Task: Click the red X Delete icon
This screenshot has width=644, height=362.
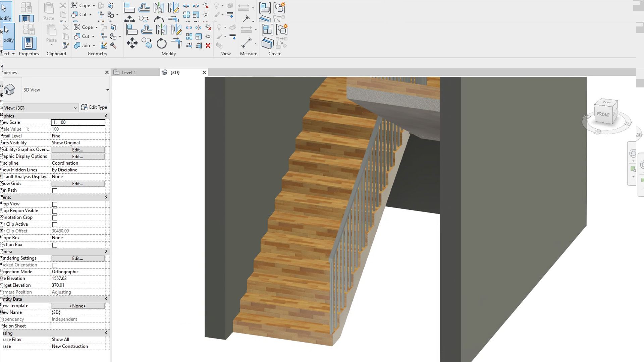Action: [208, 45]
